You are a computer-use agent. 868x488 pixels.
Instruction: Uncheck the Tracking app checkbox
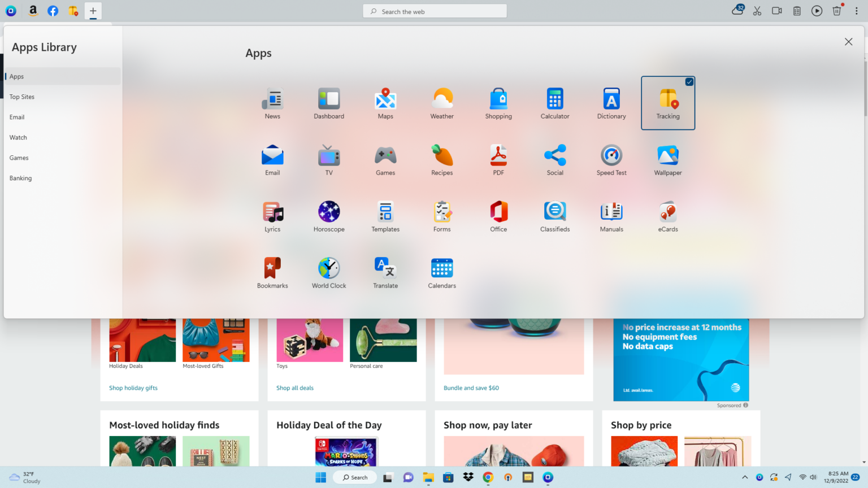pyautogui.click(x=689, y=82)
